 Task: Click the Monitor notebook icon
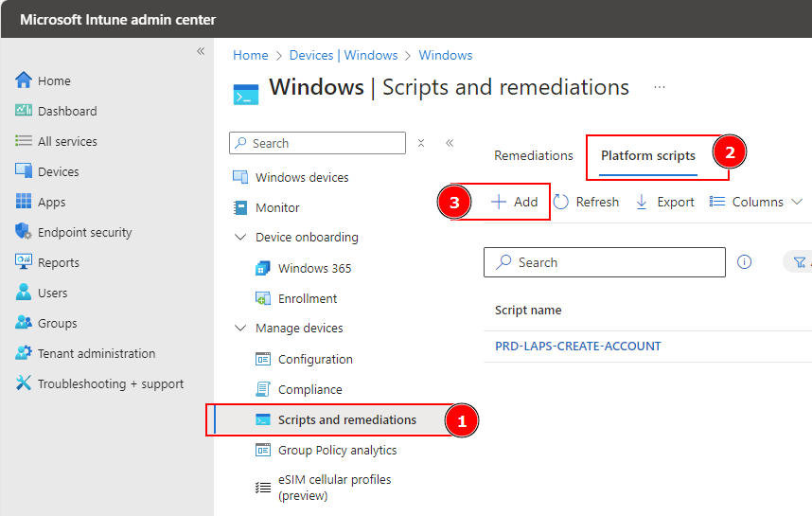(x=240, y=207)
